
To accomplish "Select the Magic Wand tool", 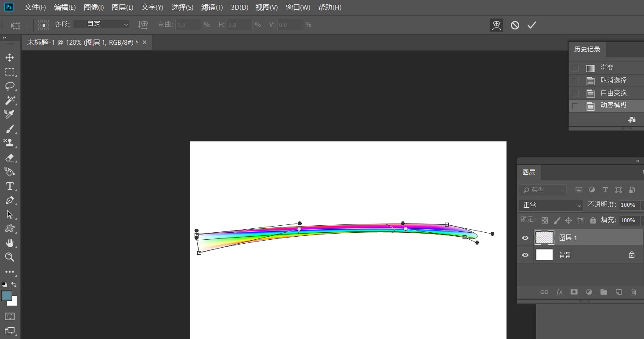I will 10,100.
